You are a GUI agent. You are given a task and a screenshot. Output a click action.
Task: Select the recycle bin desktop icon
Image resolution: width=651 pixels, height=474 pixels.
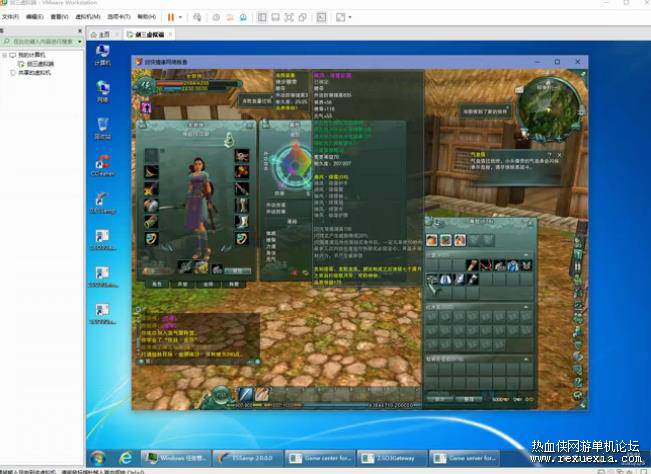point(103,128)
